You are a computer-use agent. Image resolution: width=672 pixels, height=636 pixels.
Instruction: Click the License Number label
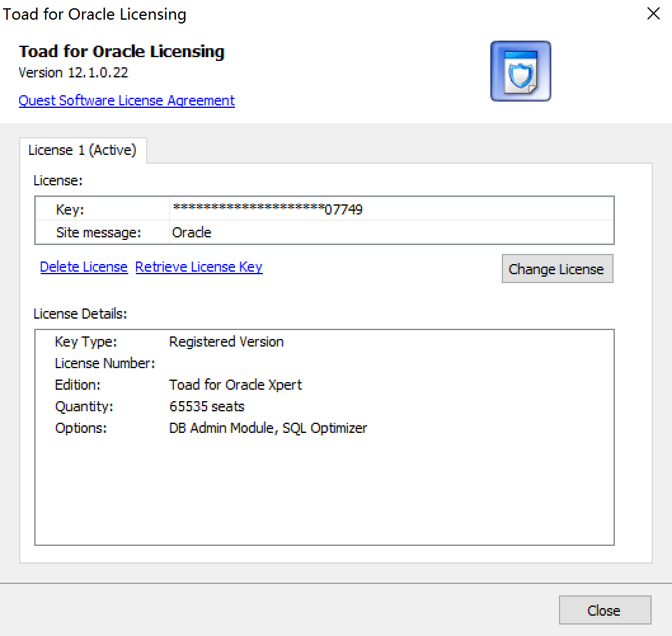(105, 363)
